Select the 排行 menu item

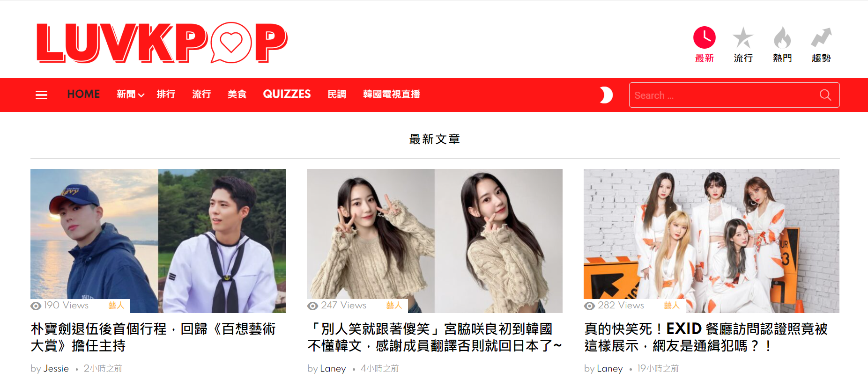point(166,95)
